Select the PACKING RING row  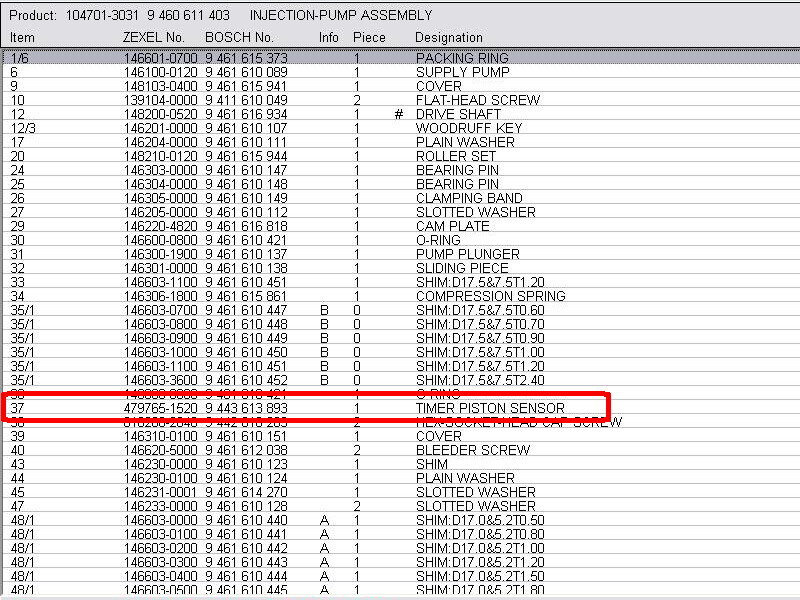(x=401, y=58)
